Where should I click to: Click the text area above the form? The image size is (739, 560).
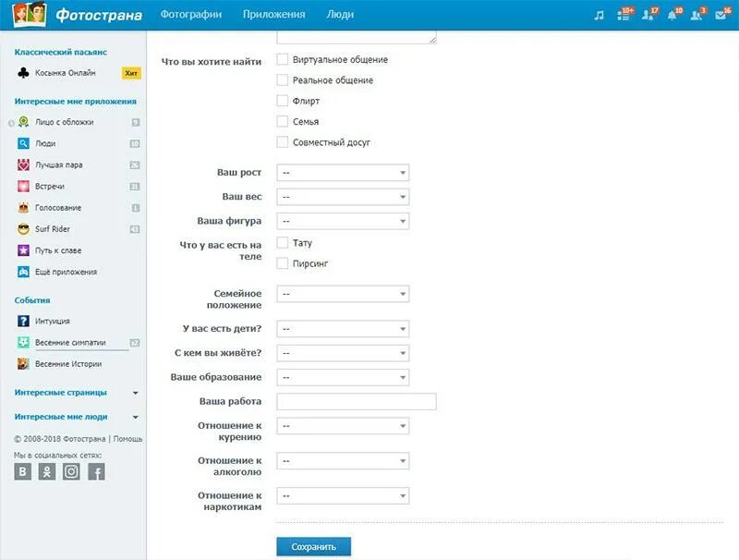pyautogui.click(x=357, y=37)
